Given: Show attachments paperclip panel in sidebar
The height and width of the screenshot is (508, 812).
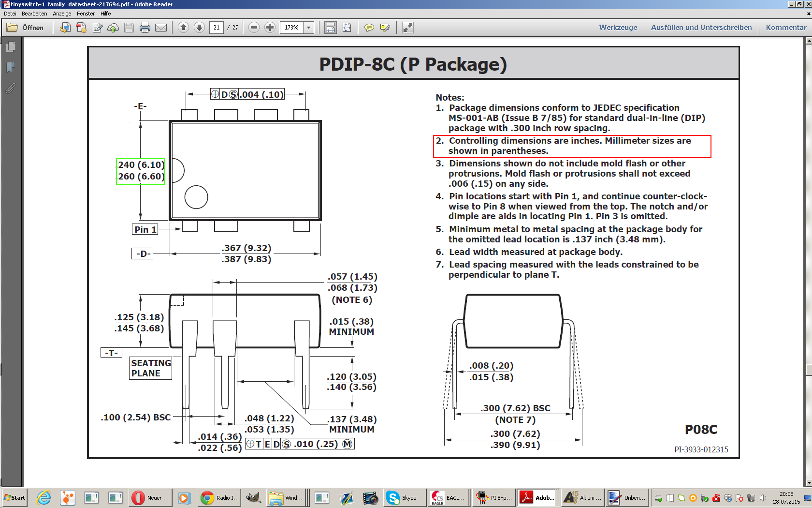Looking at the screenshot, I should [x=11, y=88].
